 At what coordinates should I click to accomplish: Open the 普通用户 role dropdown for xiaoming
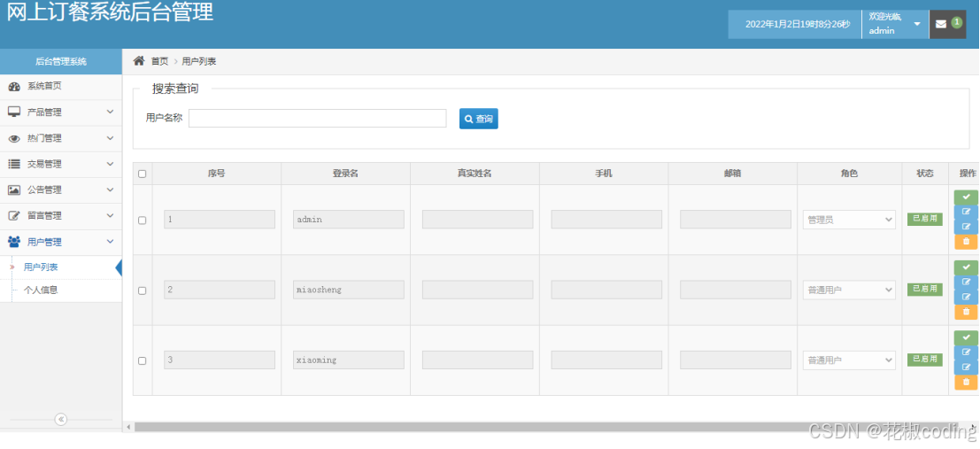point(849,360)
